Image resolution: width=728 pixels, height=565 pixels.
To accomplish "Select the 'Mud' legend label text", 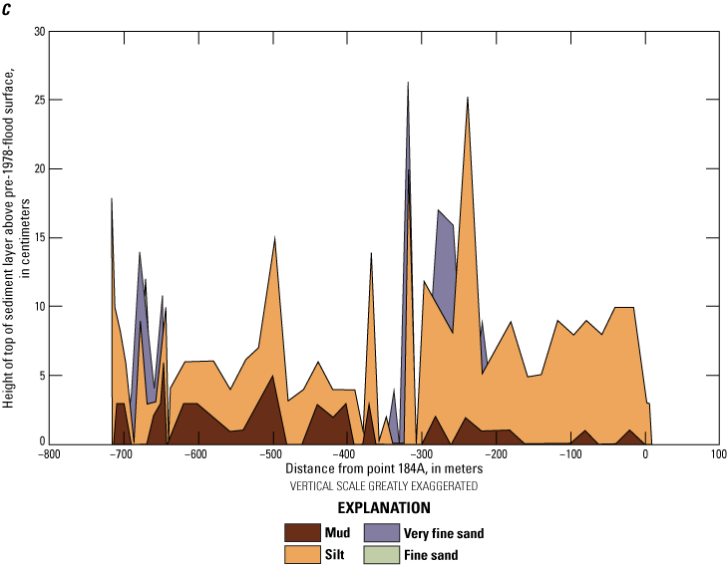I will [x=338, y=533].
